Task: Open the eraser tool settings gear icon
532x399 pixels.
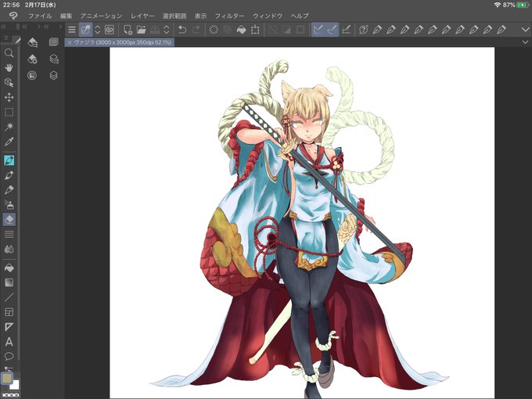Action: coord(32,59)
